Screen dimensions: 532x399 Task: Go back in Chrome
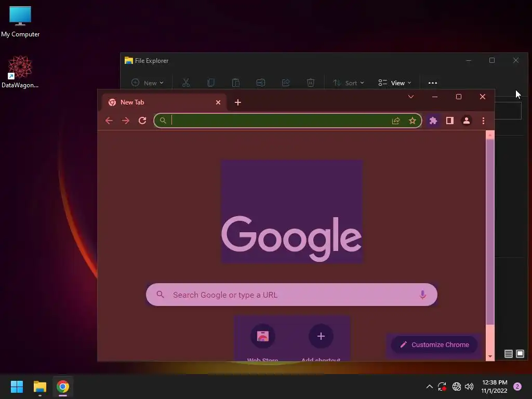click(109, 121)
